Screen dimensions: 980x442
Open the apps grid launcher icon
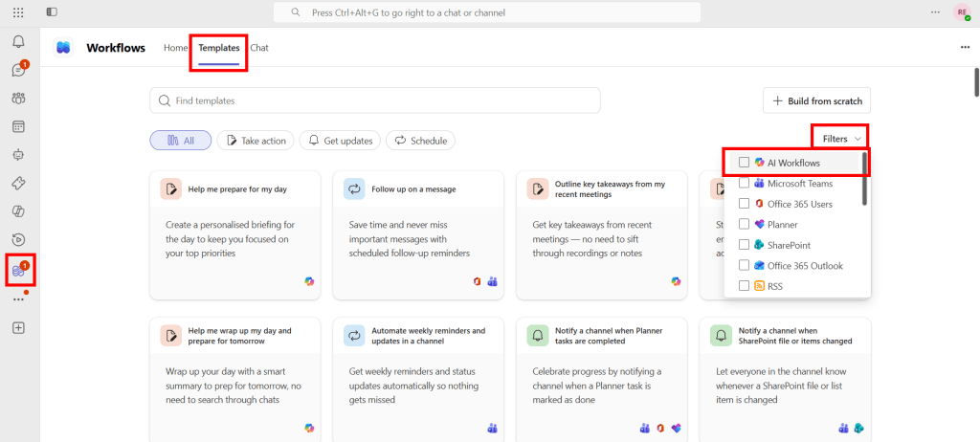coord(19,11)
